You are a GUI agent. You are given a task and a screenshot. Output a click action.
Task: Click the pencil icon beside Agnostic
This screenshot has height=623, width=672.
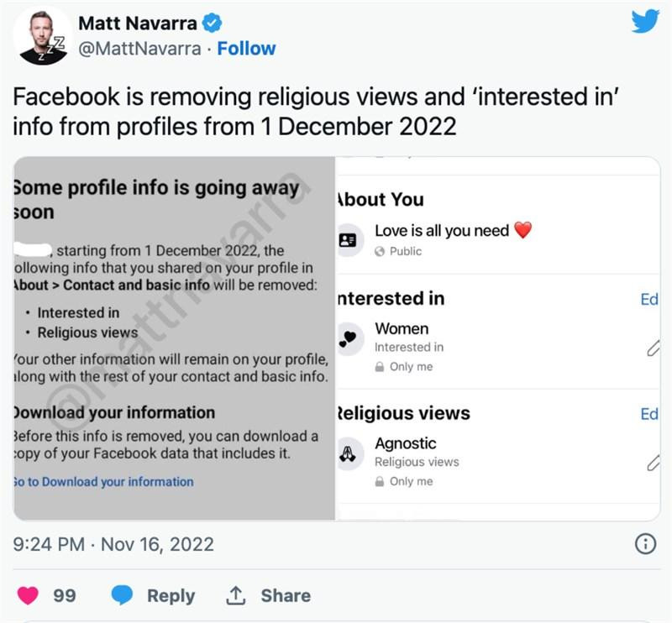[x=653, y=463]
